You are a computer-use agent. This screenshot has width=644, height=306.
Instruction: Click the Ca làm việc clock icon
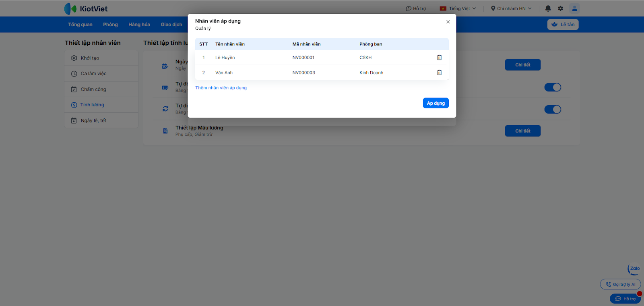click(74, 74)
